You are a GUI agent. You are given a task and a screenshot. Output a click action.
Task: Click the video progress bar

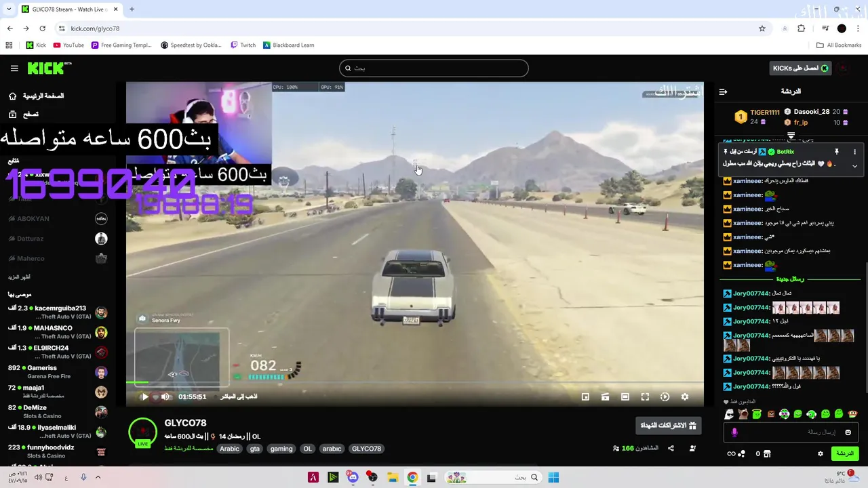(x=414, y=383)
